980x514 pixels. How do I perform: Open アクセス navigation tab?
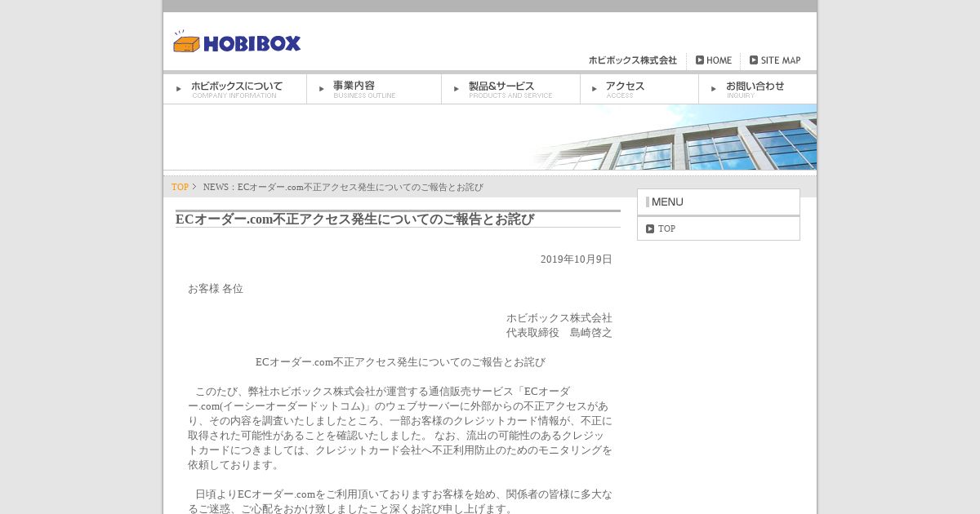point(639,89)
